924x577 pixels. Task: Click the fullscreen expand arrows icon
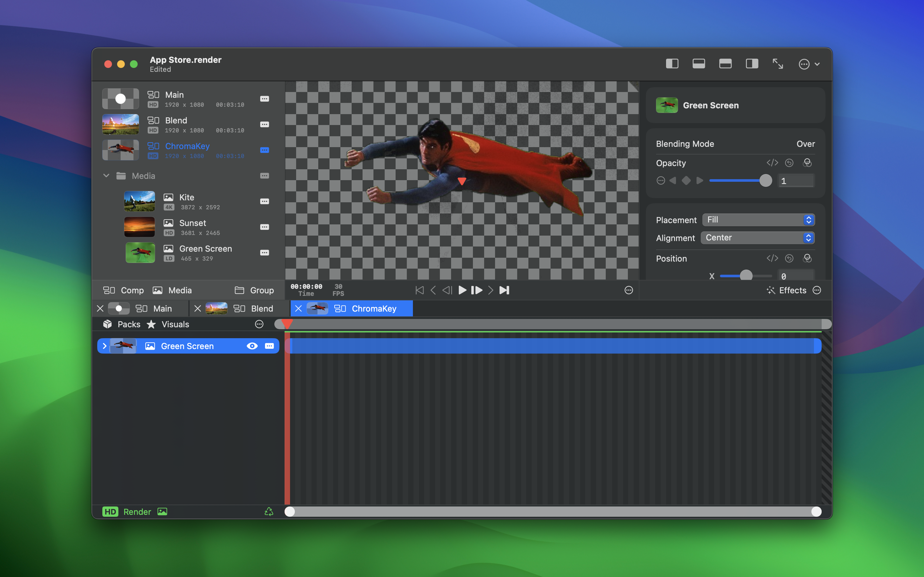[x=778, y=64]
